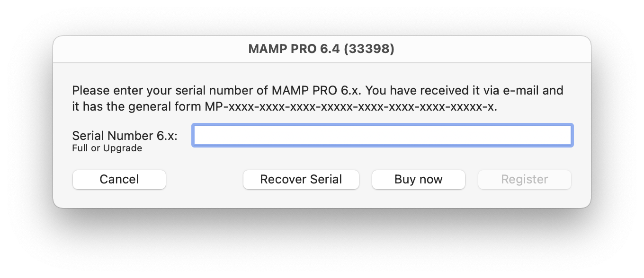Click the 'Serial Number 6.x:' label

(x=124, y=136)
